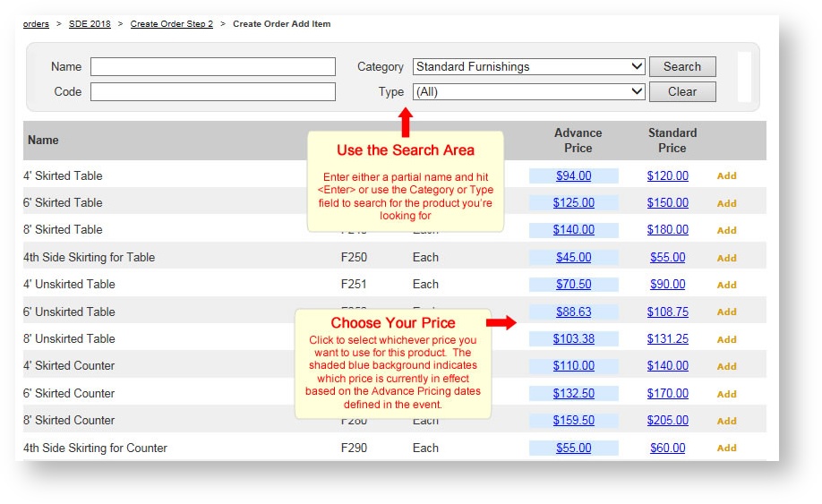The image size is (822, 504).
Task: Open the Category dropdown
Action: 528,66
